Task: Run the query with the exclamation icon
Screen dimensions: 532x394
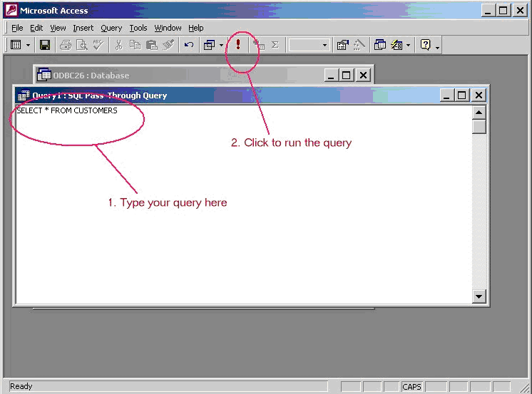Action: pos(238,44)
